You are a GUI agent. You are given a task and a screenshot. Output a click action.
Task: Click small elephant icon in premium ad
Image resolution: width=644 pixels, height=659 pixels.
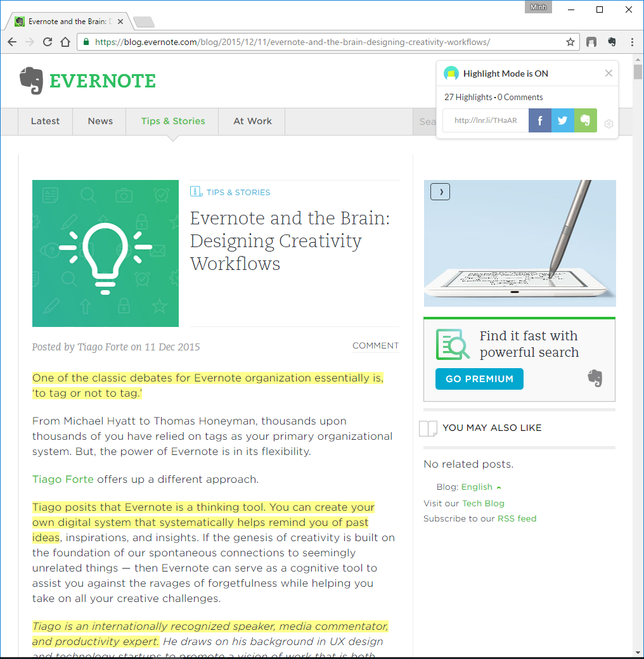coord(595,378)
